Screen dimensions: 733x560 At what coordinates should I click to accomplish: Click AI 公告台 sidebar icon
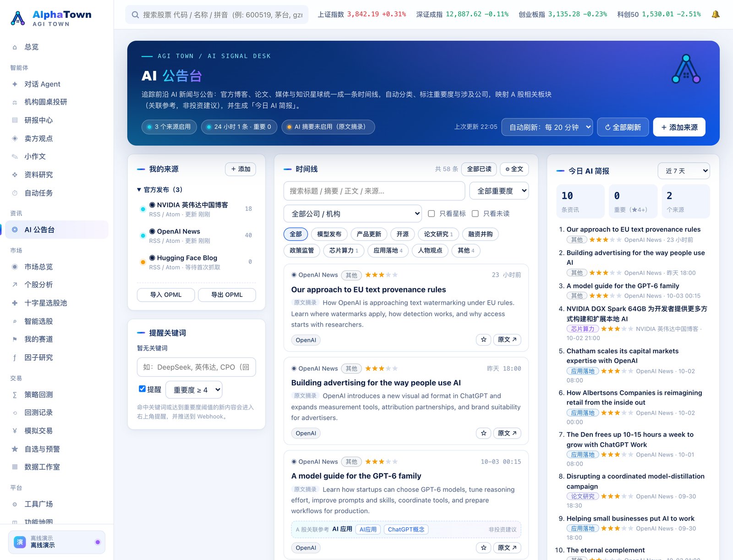point(15,230)
